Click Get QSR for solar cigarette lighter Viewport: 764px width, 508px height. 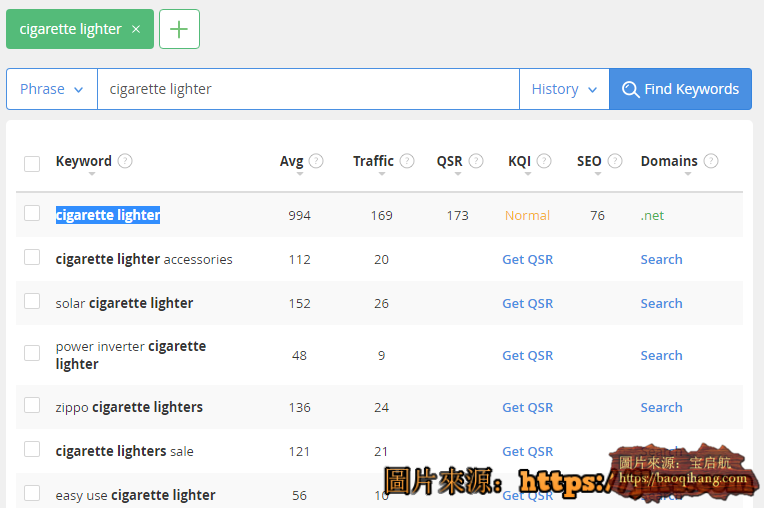click(x=527, y=303)
